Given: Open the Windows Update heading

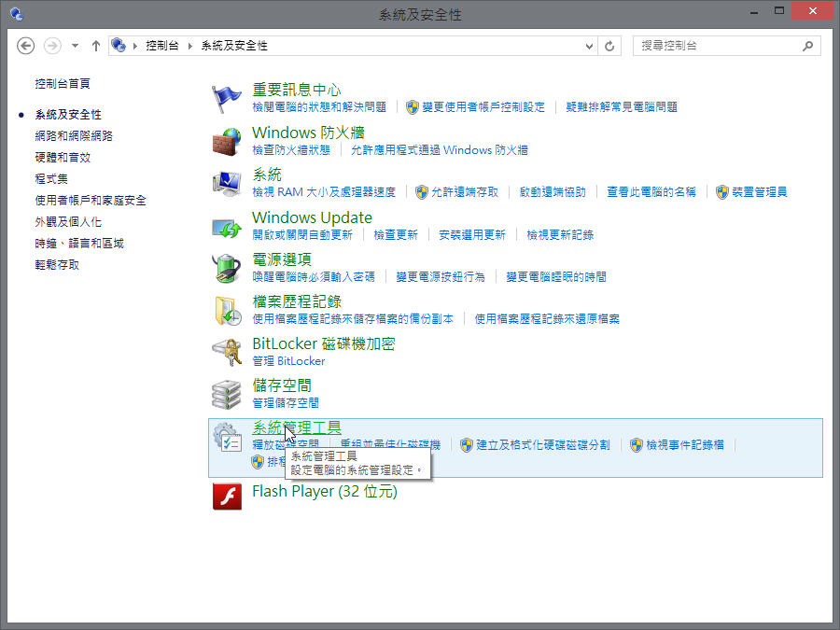Looking at the screenshot, I should point(313,217).
